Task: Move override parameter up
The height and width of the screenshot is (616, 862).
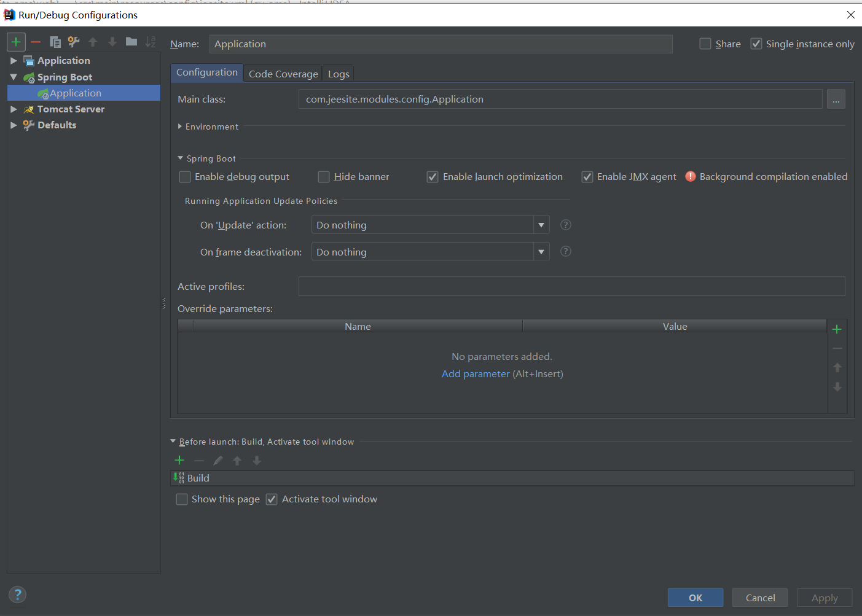Action: click(837, 367)
